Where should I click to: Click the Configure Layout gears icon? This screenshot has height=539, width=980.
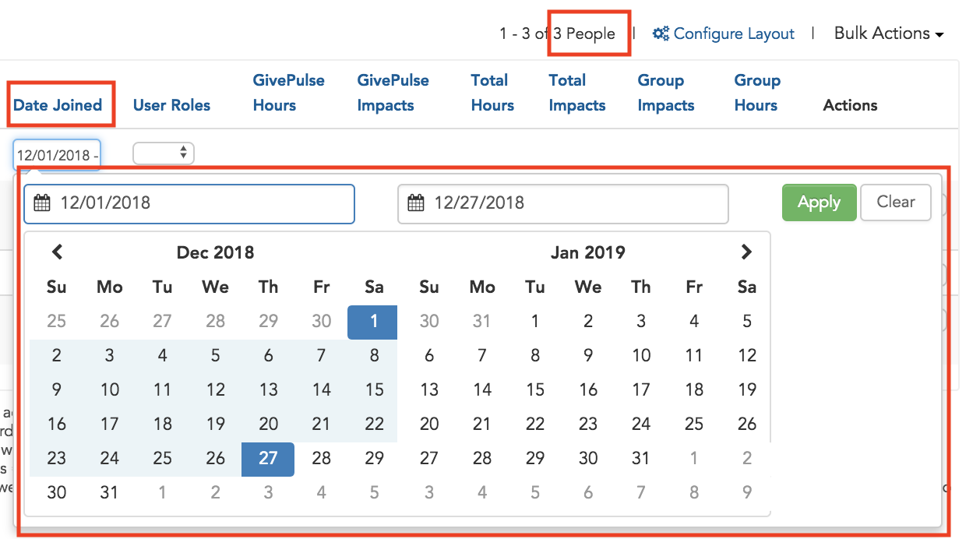[x=661, y=33]
